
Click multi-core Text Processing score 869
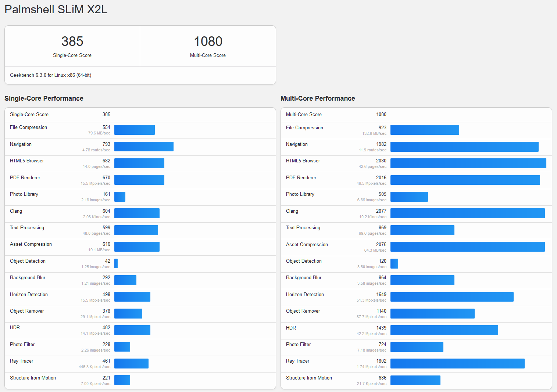[382, 227]
